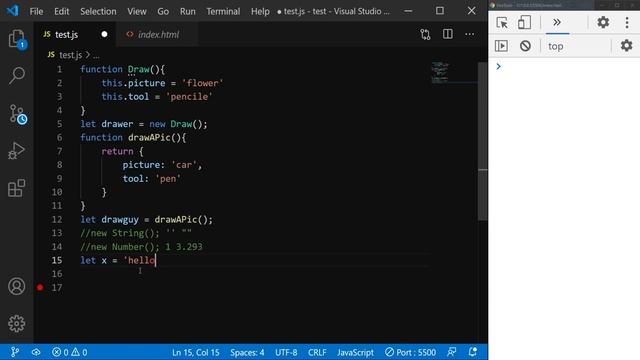640x360 pixels.
Task: Open the Go menu
Action: [163, 11]
